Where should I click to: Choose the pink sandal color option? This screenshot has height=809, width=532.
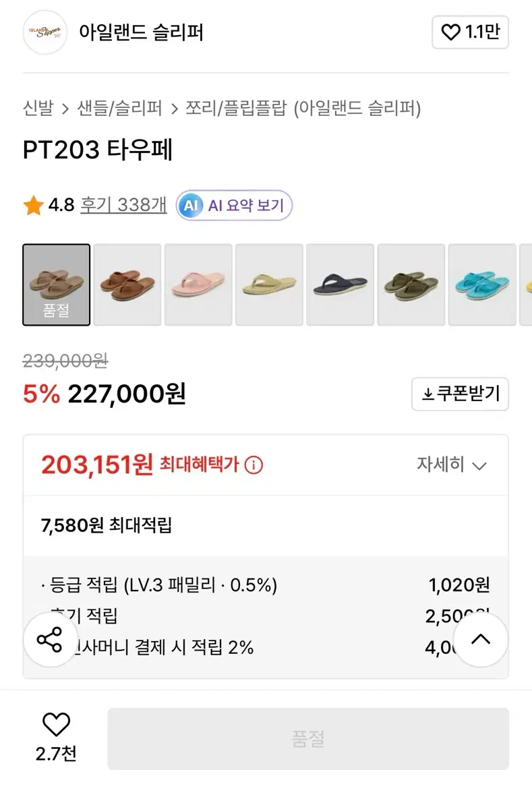[x=198, y=284]
